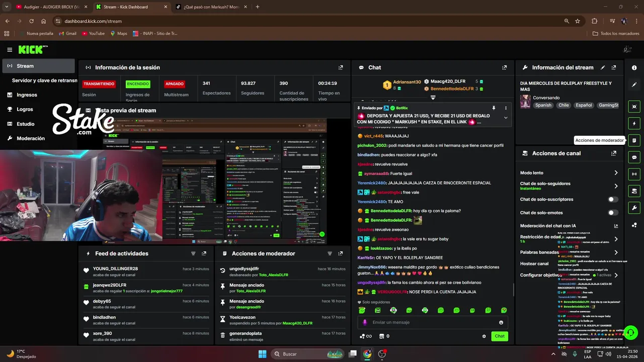The height and width of the screenshot is (362, 644).
Task: Pop out the Información de la sesión panel
Action: click(341, 67)
